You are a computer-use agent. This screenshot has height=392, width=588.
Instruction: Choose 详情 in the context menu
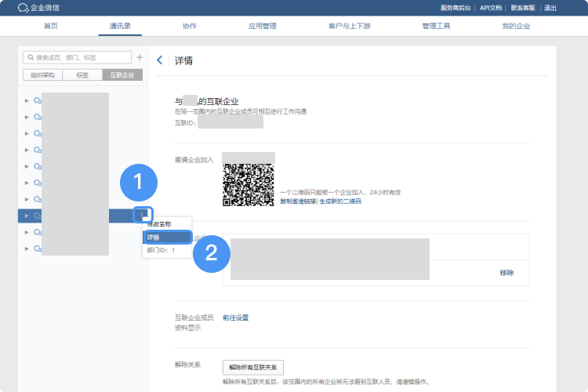(167, 237)
